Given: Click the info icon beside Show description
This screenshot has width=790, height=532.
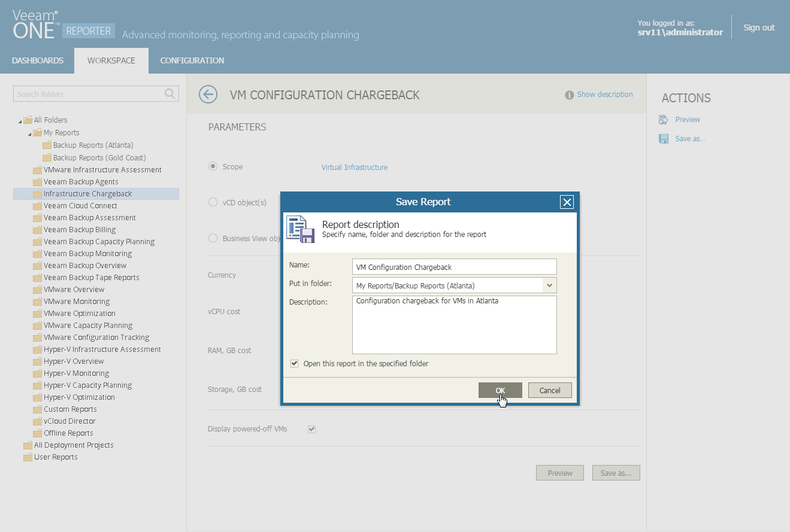Looking at the screenshot, I should 570,95.
